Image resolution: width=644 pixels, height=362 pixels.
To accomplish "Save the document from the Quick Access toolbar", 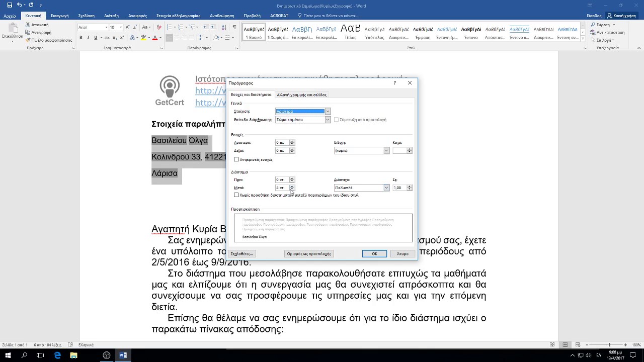I will pyautogui.click(x=10, y=5).
